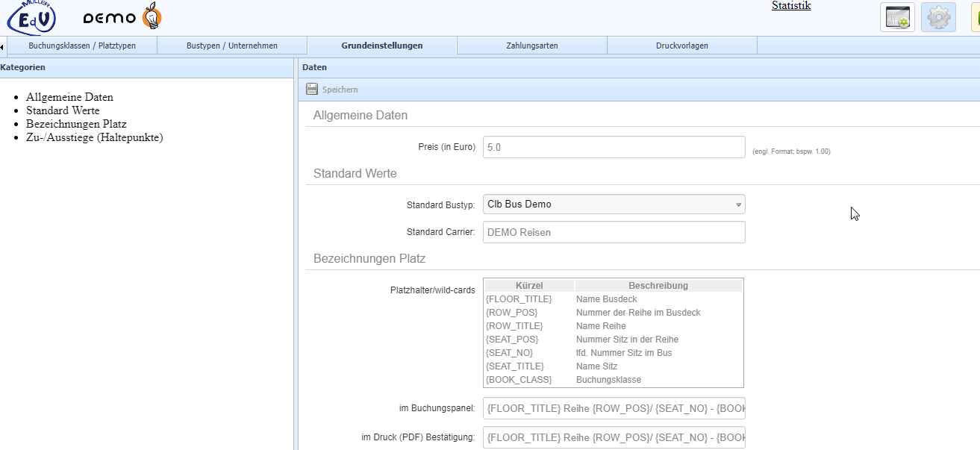The height and width of the screenshot is (450, 980).
Task: Open the Bustypen / Unternehmen tab
Action: [232, 46]
